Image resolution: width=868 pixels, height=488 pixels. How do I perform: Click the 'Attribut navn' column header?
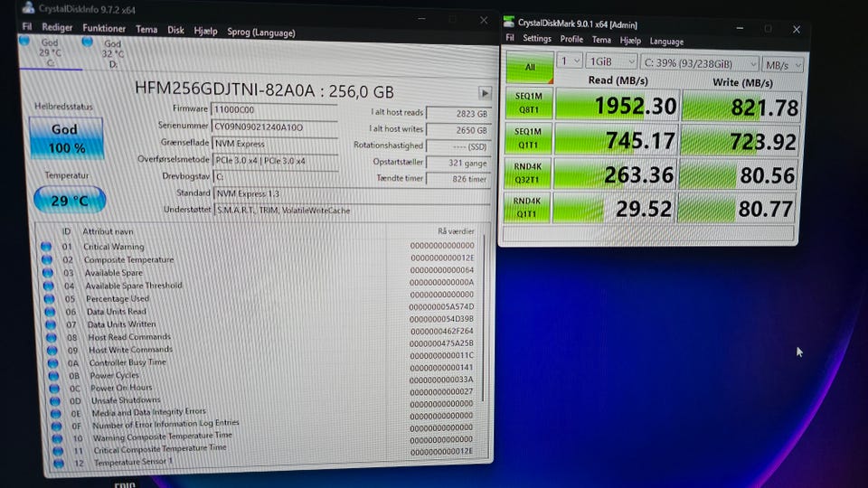tap(108, 232)
